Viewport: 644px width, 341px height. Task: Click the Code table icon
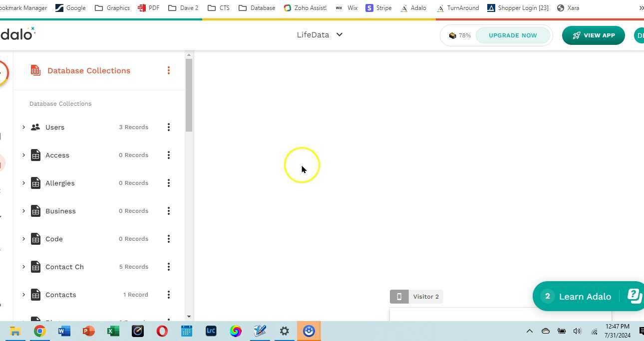35,239
